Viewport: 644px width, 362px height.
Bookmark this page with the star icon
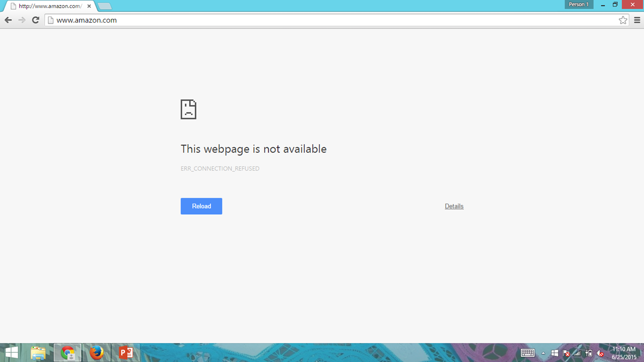(623, 20)
